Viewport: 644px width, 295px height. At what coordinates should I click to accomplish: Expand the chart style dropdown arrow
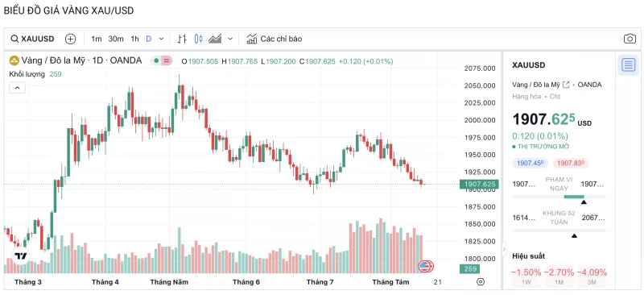coord(230,39)
